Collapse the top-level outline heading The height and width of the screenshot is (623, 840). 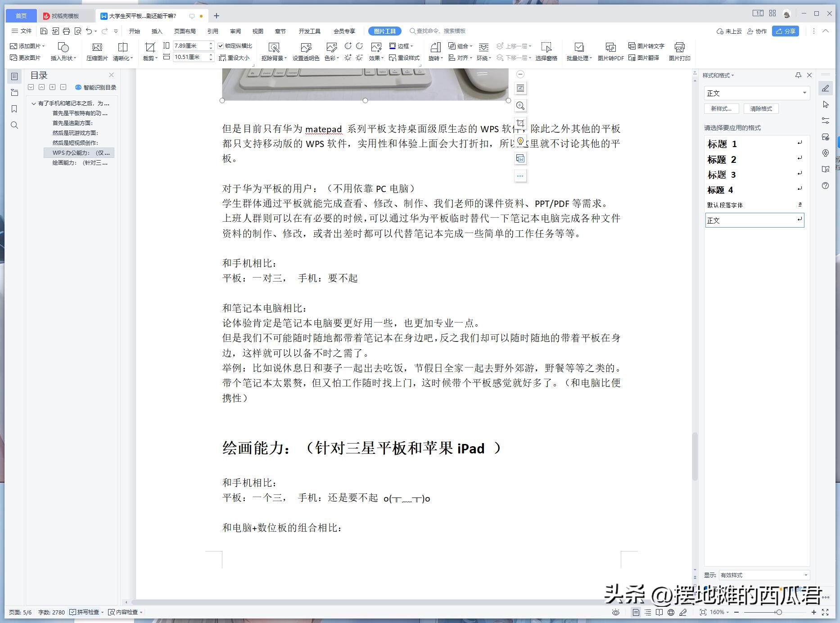34,103
